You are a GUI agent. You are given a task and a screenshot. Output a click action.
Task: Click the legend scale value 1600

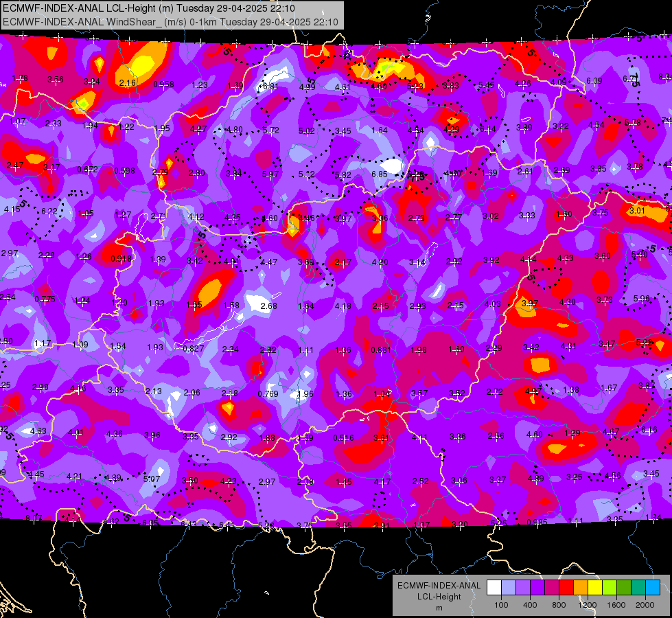pyautogui.click(x=616, y=605)
